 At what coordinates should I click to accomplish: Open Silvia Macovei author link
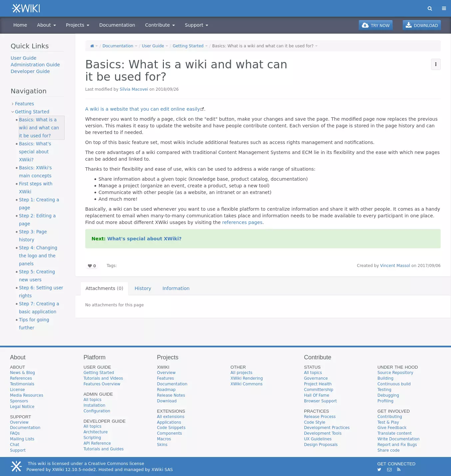[134, 89]
